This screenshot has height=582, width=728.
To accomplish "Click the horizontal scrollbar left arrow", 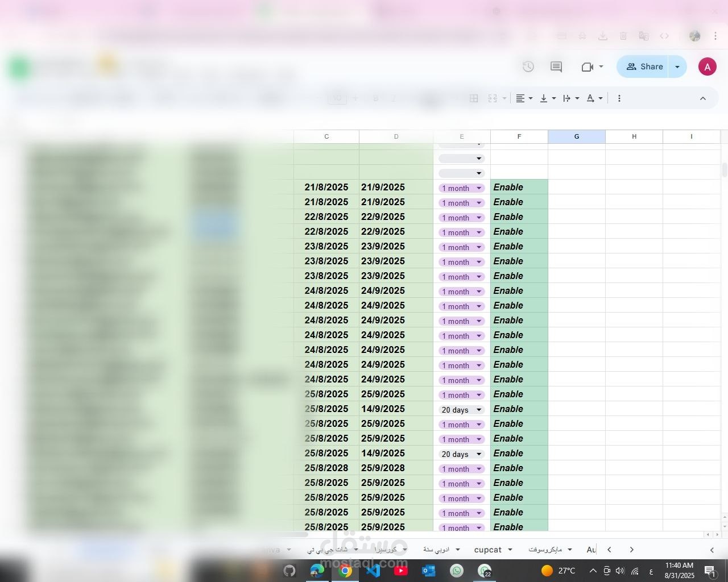I will [x=708, y=535].
